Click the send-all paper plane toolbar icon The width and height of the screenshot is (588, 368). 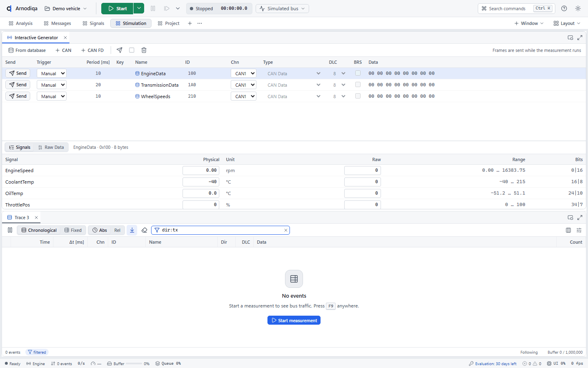pyautogui.click(x=119, y=50)
